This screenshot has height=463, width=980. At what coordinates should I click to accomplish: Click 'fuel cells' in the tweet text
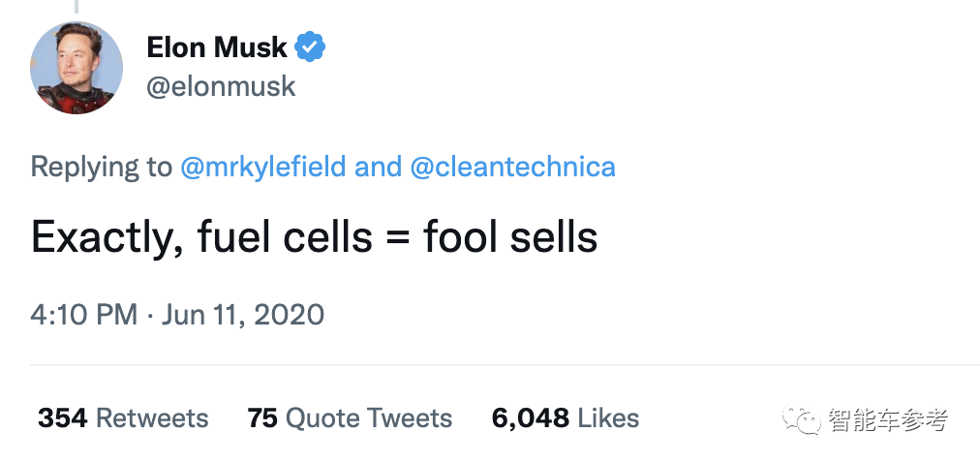284,237
